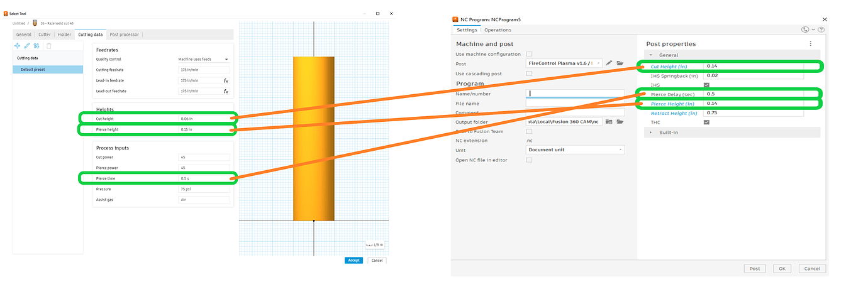Click the pencil edit post icon

pyautogui.click(x=609, y=63)
